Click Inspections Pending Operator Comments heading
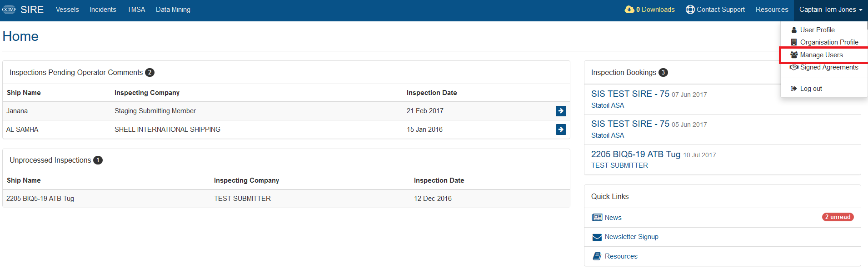This screenshot has height=274, width=868. click(x=76, y=73)
